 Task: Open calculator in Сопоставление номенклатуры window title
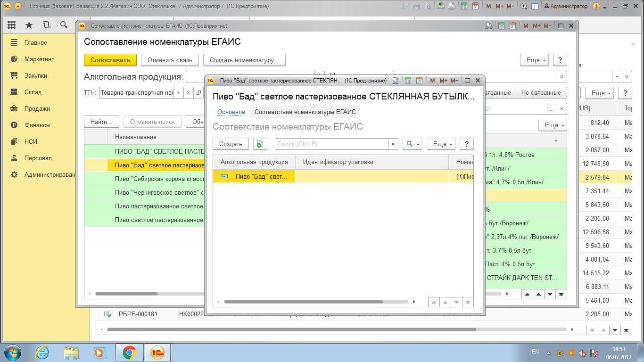(x=501, y=26)
